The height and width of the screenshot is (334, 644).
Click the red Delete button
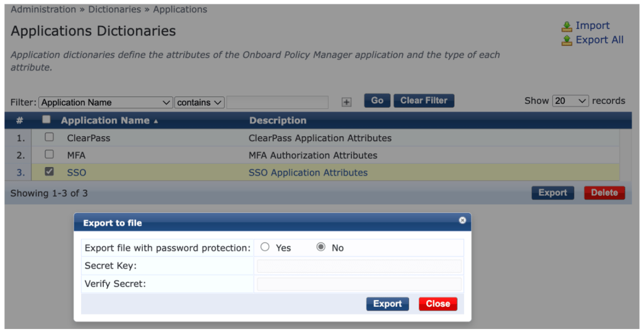coord(604,193)
